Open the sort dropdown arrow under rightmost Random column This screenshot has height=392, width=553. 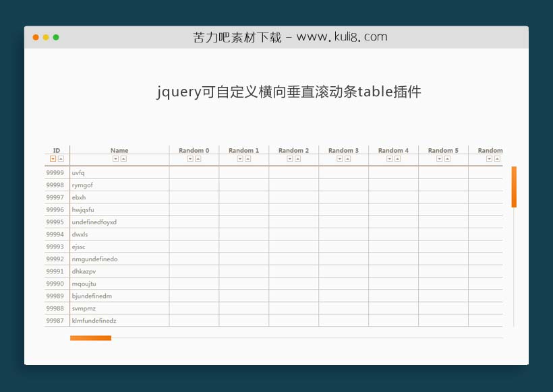489,160
